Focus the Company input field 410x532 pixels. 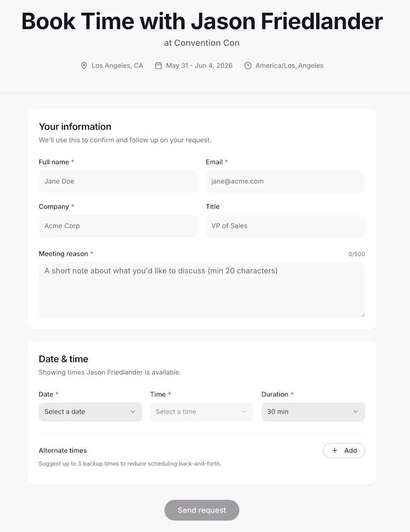click(x=118, y=226)
